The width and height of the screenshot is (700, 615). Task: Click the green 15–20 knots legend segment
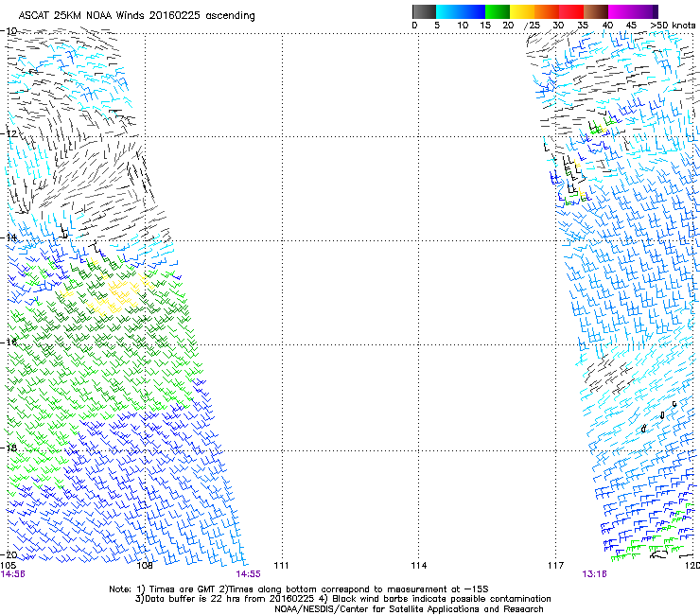498,11
